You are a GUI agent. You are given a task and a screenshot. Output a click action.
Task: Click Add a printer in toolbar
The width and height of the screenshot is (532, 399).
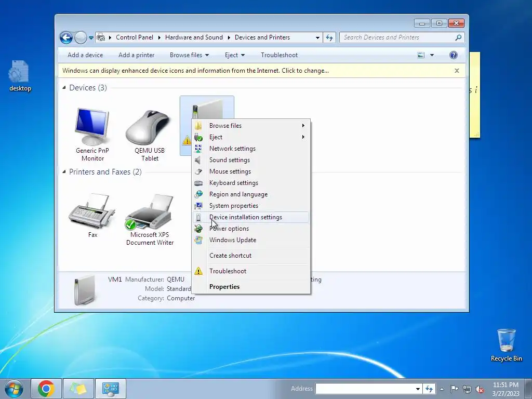tap(137, 55)
